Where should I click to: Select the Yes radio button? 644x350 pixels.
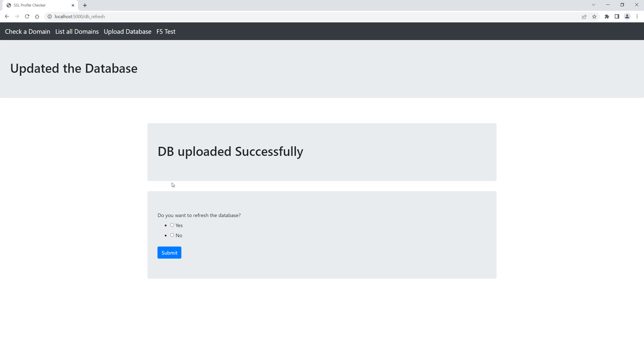172,225
